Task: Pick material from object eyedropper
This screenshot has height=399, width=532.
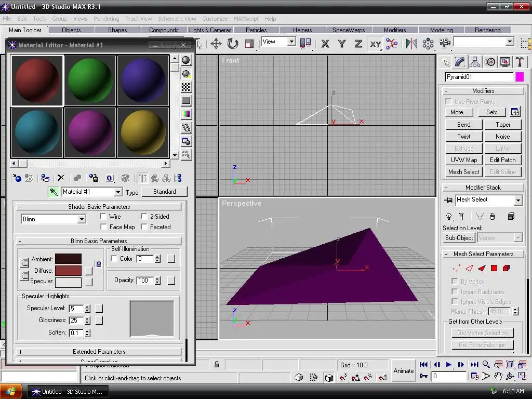Action: click(54, 192)
